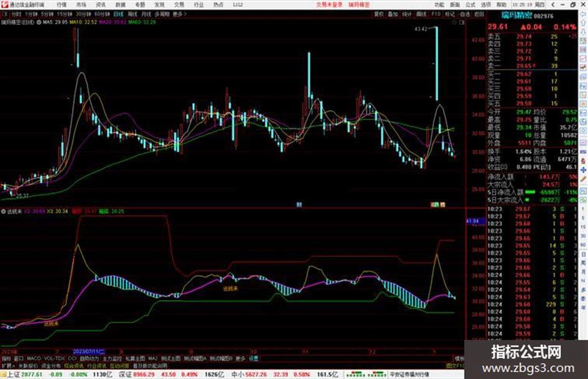Switch to the 1分钟 period tab
Viewport: 588px width, 379px height.
click(31, 14)
